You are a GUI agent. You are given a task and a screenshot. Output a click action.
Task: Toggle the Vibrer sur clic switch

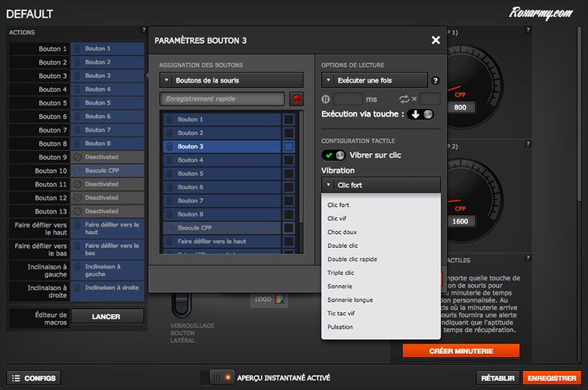click(x=333, y=155)
